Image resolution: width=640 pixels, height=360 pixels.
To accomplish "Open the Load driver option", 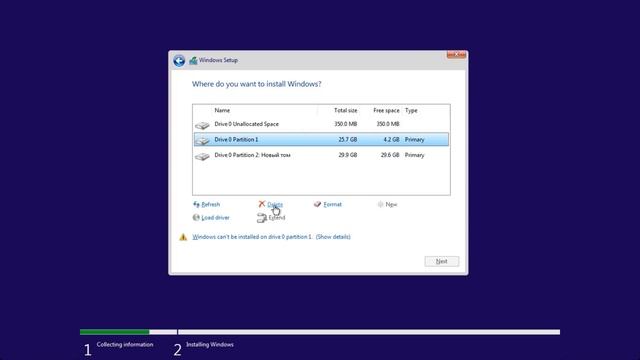I will coord(215,218).
